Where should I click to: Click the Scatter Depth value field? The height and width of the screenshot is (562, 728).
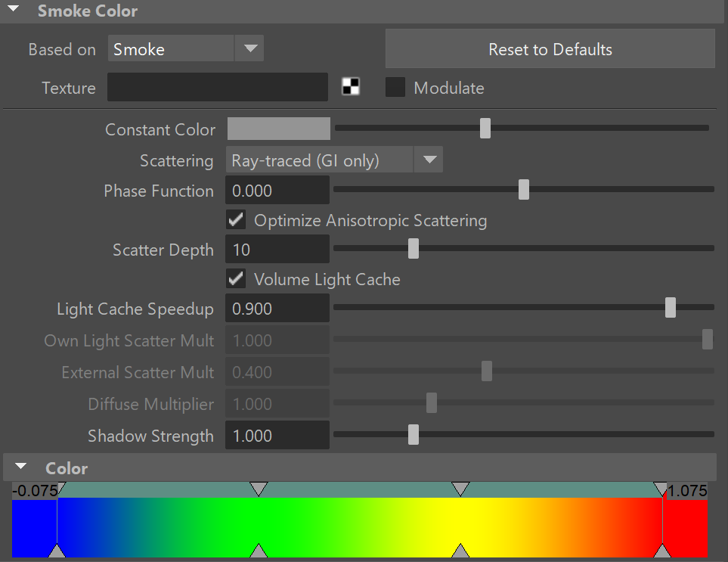tap(277, 249)
